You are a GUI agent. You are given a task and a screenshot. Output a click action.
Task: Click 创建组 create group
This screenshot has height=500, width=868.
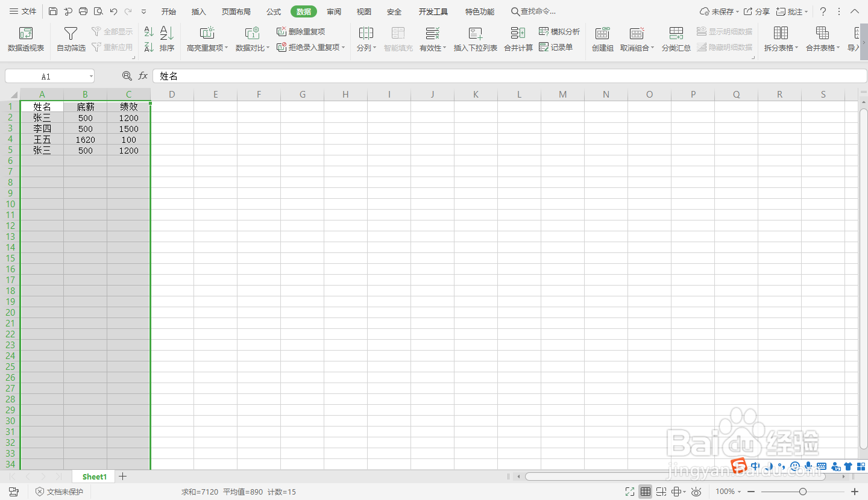tap(602, 39)
